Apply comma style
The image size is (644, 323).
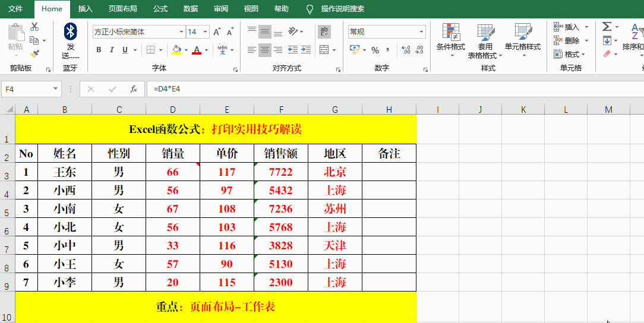[x=387, y=50]
